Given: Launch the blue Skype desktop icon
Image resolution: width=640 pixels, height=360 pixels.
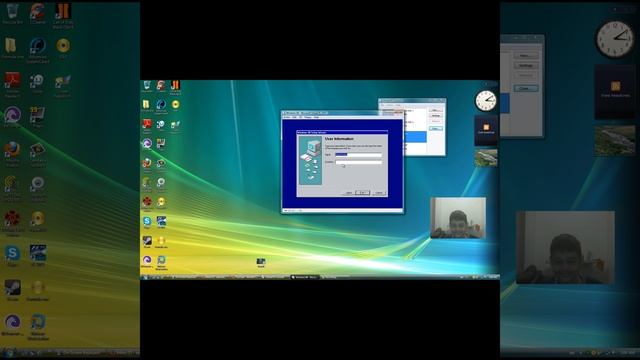Looking at the screenshot, I should 147,222.
